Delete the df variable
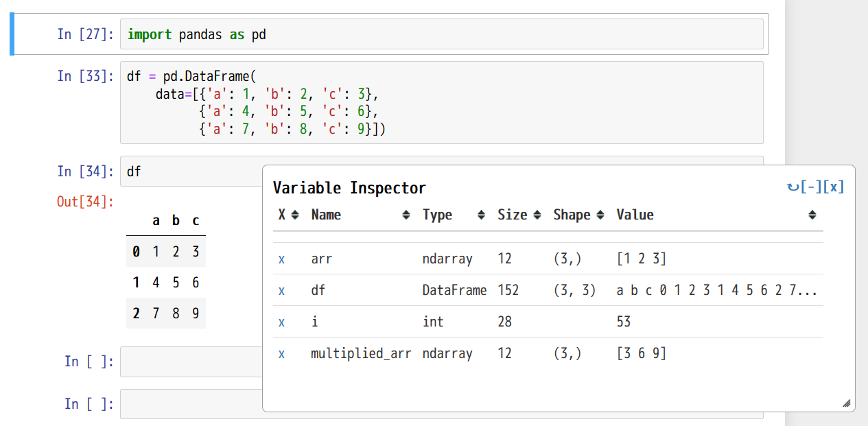Screen dimensions: 868x426 click(281, 291)
